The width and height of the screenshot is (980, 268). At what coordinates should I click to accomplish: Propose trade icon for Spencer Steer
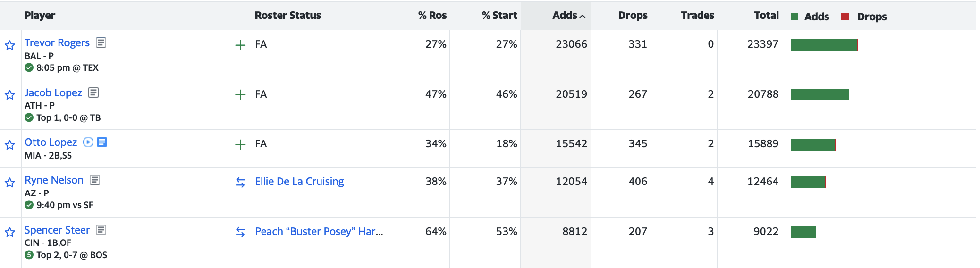[x=240, y=232]
